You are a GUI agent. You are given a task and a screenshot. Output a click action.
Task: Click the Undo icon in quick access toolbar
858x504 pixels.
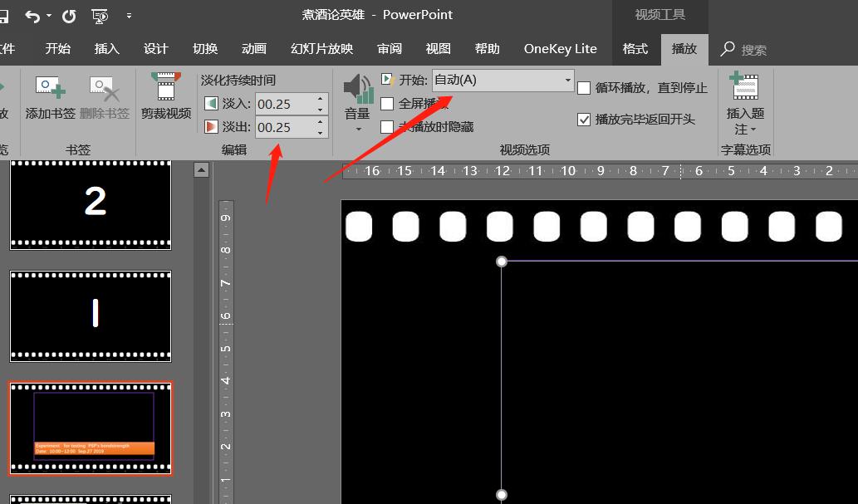32,15
